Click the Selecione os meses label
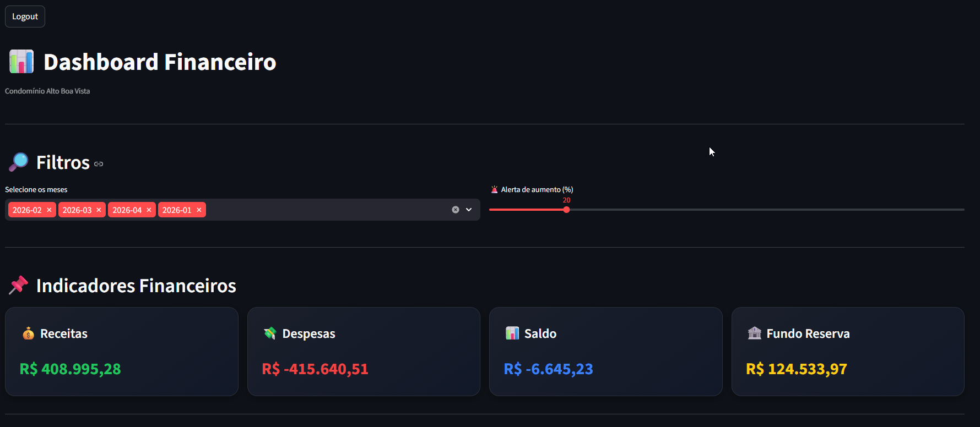 point(36,190)
